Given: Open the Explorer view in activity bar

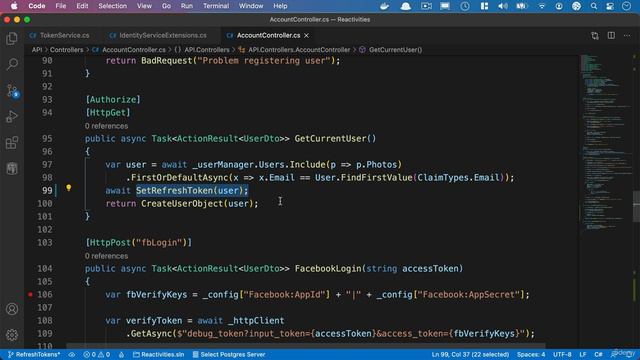Looking at the screenshot, I should point(12,38).
